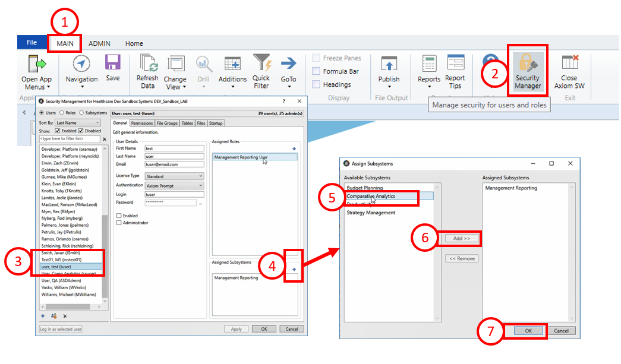Image resolution: width=621 pixels, height=364 pixels.
Task: Check the Enabled box under User Details
Action: (119, 216)
